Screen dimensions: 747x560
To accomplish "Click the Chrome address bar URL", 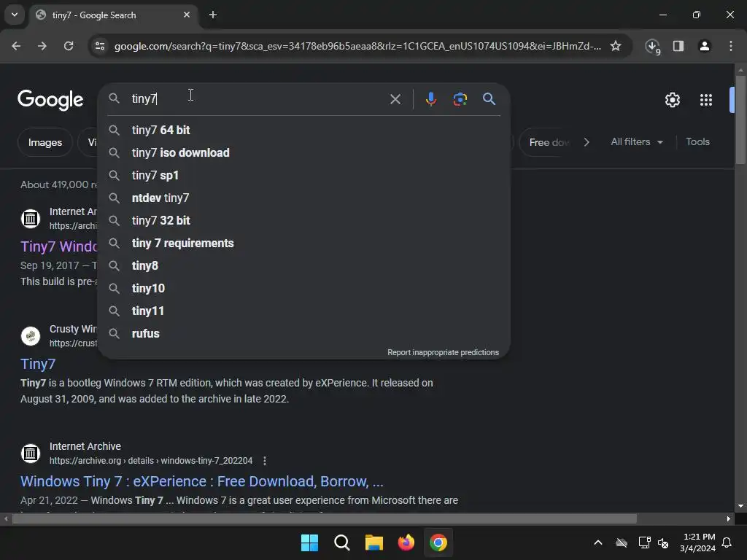I will tap(357, 46).
